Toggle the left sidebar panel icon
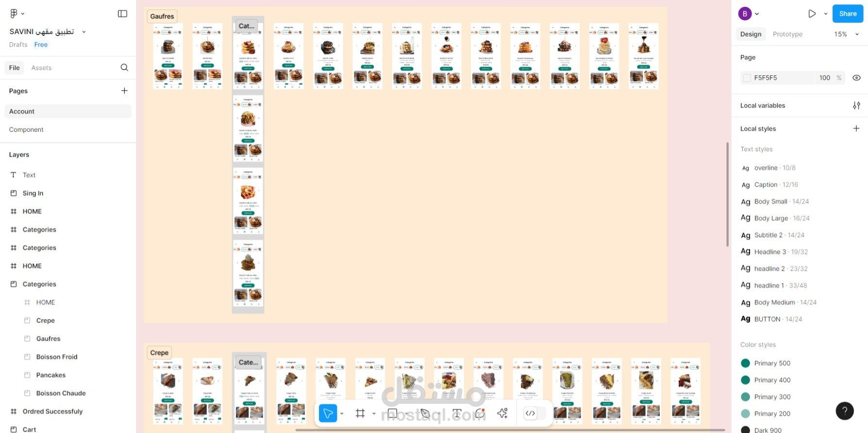 click(122, 14)
